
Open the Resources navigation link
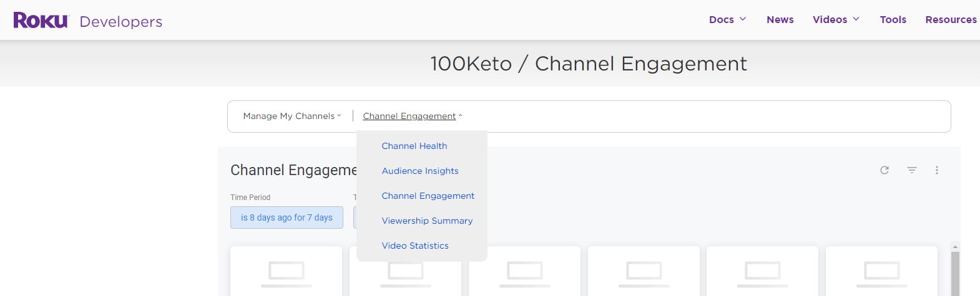click(x=951, y=19)
